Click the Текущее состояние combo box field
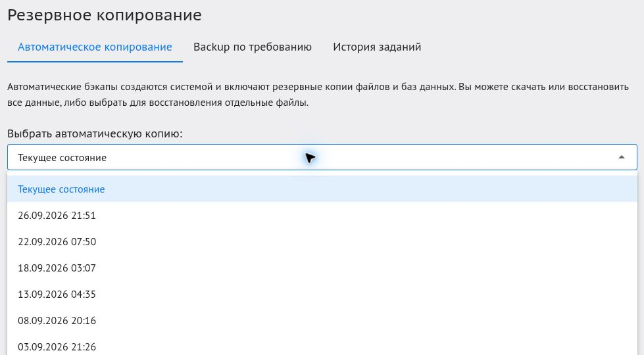Image resolution: width=644 pixels, height=355 pixels. coord(322,157)
